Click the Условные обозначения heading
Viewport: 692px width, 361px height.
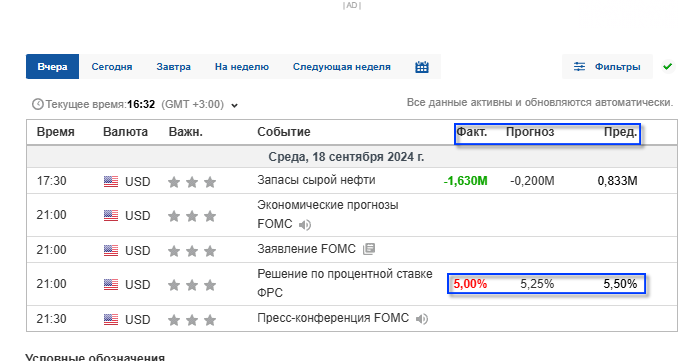[95, 357]
